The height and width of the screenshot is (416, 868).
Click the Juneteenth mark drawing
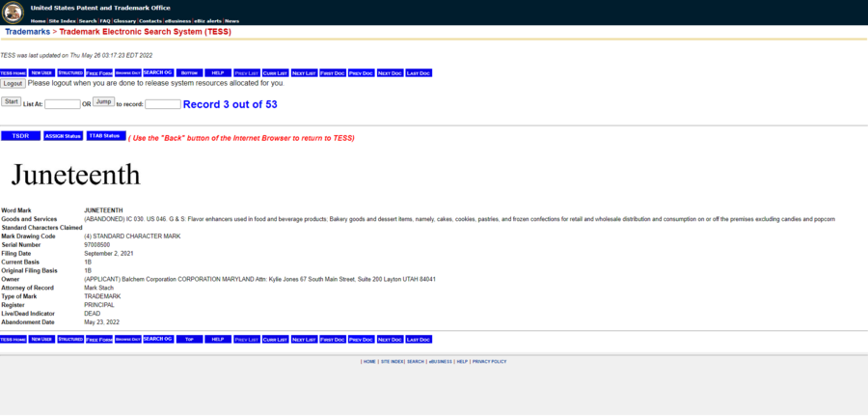[x=76, y=175]
